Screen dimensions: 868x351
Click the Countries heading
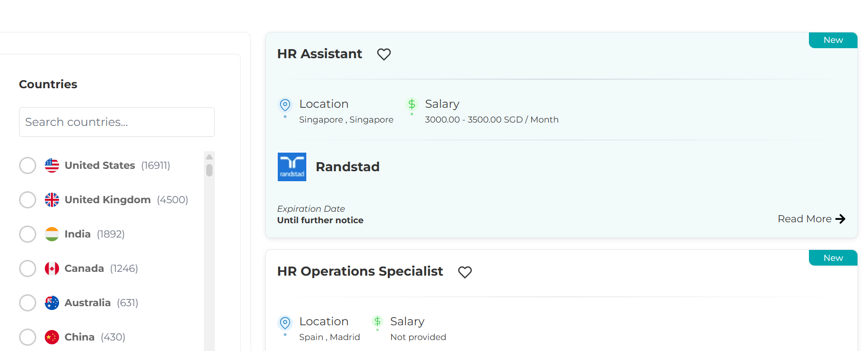pos(48,84)
